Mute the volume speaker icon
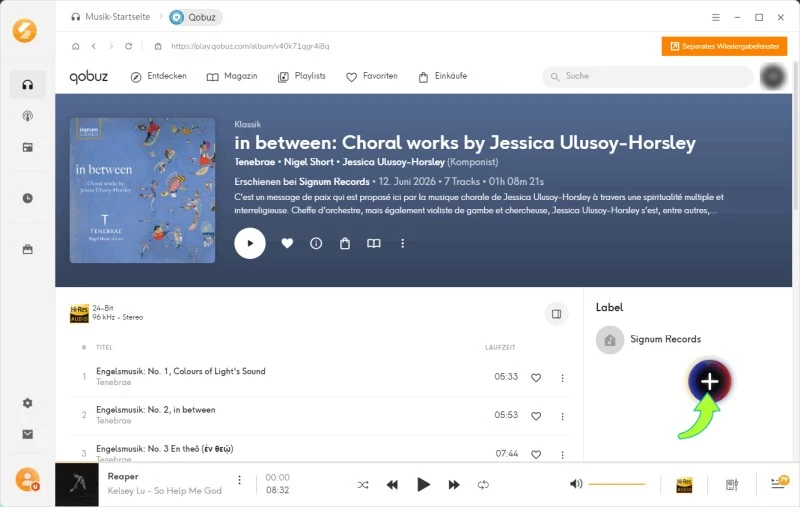 [x=576, y=484]
